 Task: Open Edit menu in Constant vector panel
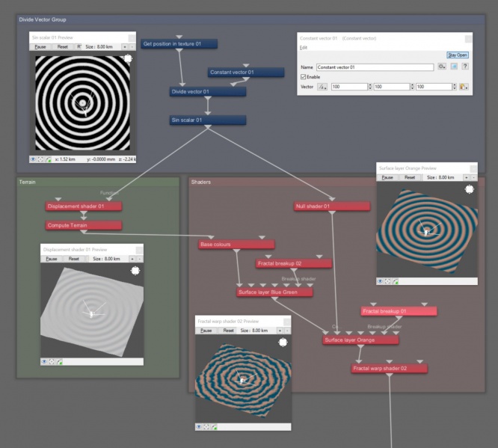(304, 48)
